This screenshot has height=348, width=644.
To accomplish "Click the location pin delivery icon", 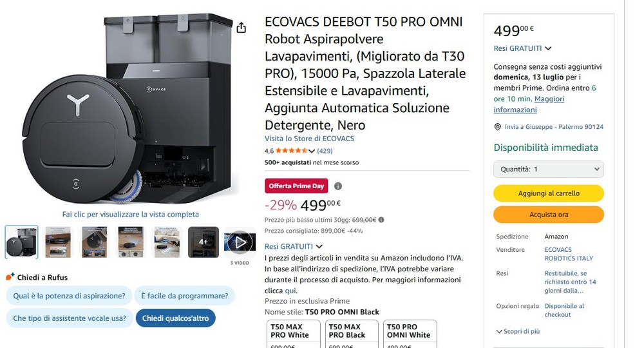I will coord(497,127).
